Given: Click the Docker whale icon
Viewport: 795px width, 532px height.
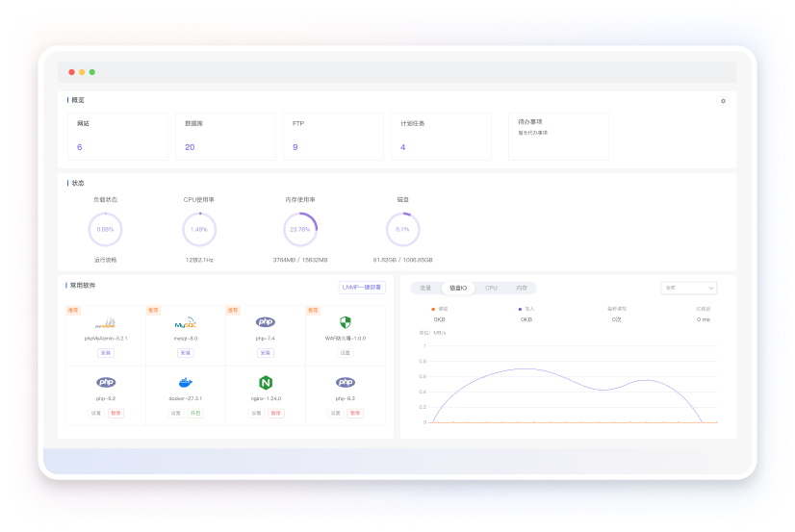Looking at the screenshot, I should pyautogui.click(x=185, y=382).
